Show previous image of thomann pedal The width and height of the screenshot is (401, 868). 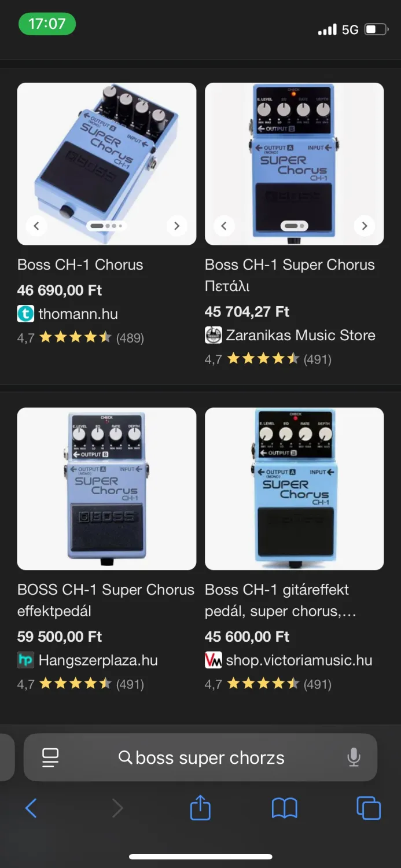[36, 226]
